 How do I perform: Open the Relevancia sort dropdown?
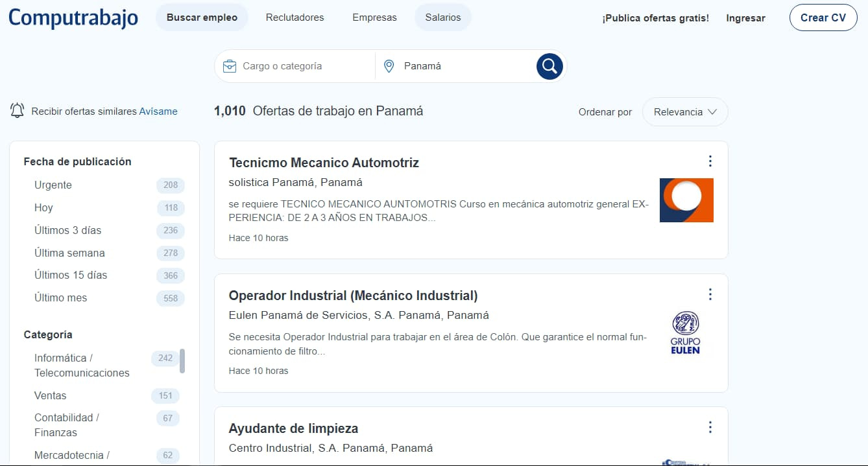(x=685, y=111)
